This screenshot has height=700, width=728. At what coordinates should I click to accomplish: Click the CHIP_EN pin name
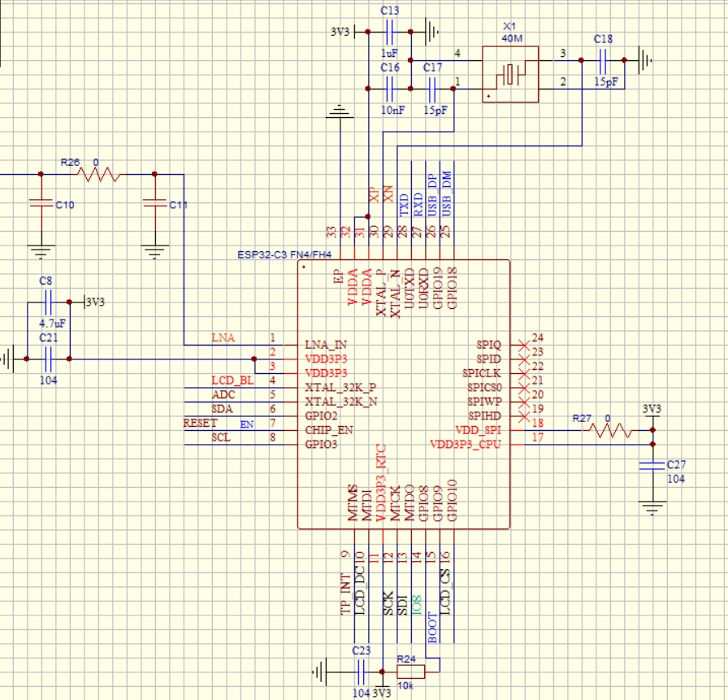point(329,430)
